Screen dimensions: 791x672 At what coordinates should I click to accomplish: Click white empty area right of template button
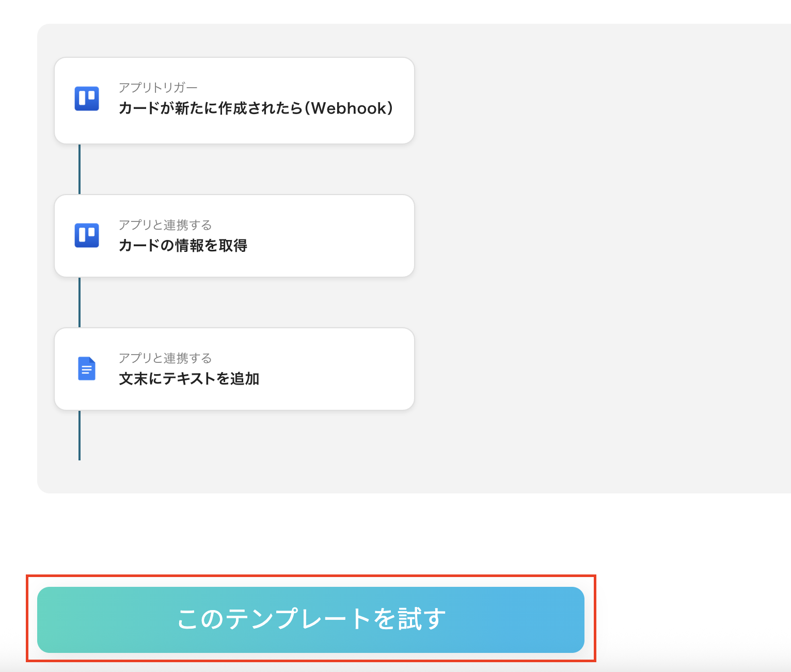[x=692, y=619]
